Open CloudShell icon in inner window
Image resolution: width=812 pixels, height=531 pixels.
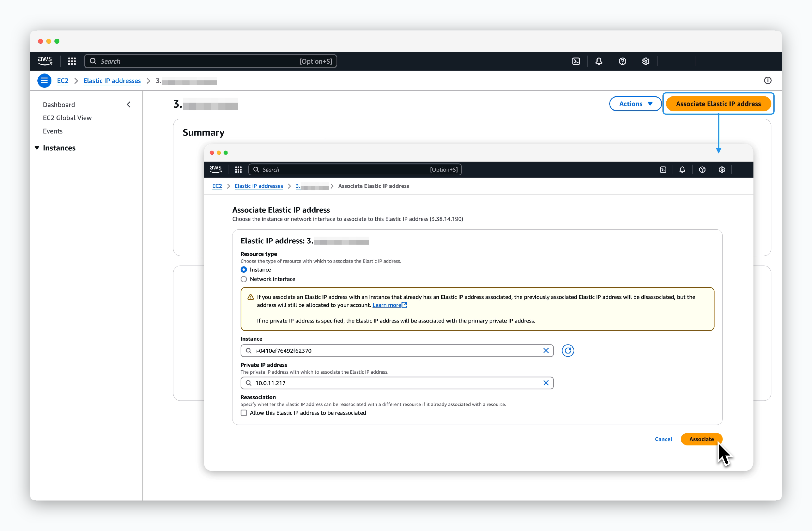pos(663,169)
